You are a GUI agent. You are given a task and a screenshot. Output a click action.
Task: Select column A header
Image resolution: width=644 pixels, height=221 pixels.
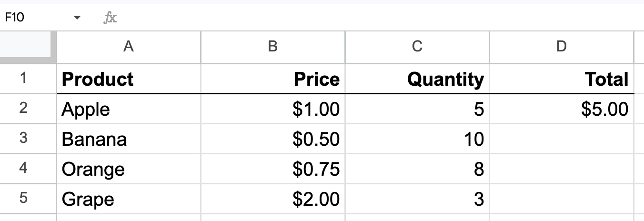point(129,47)
